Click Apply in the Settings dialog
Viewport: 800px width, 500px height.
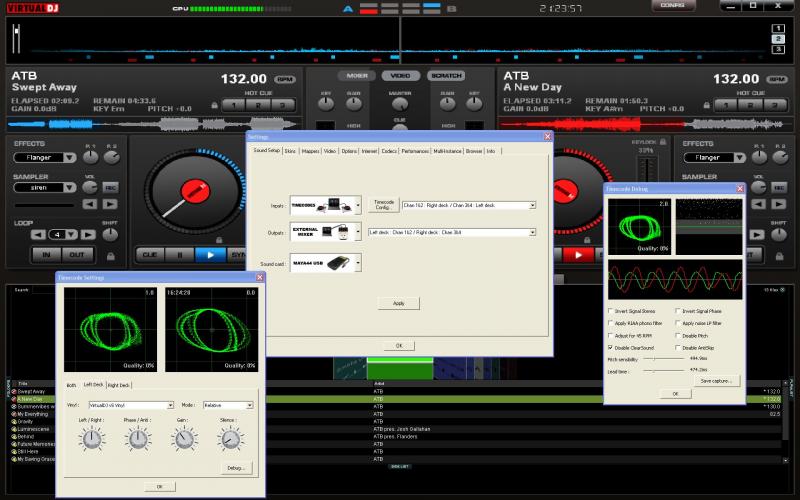point(398,303)
